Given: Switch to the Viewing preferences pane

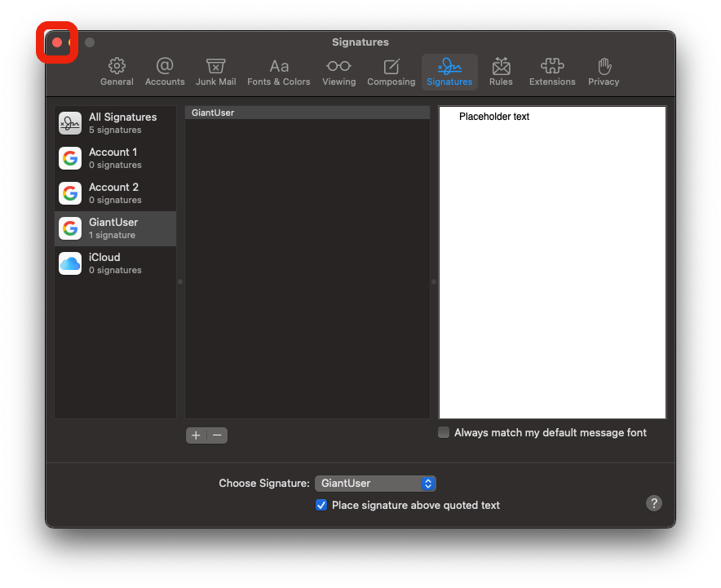Looking at the screenshot, I should [338, 72].
